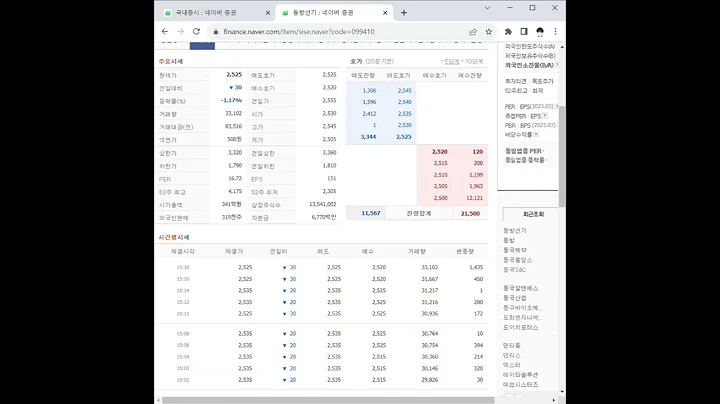Open the 동일업종 등락률 link
This screenshot has width=720, height=404.
pos(525,160)
